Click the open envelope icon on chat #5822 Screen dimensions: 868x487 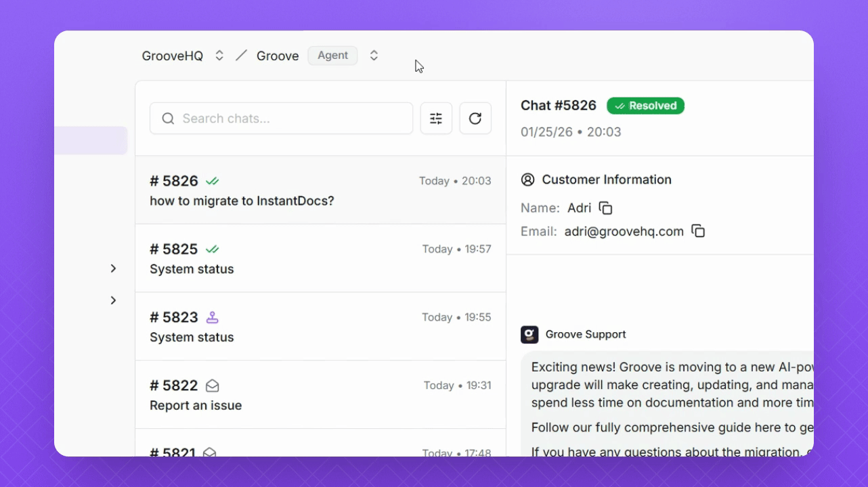213,386
